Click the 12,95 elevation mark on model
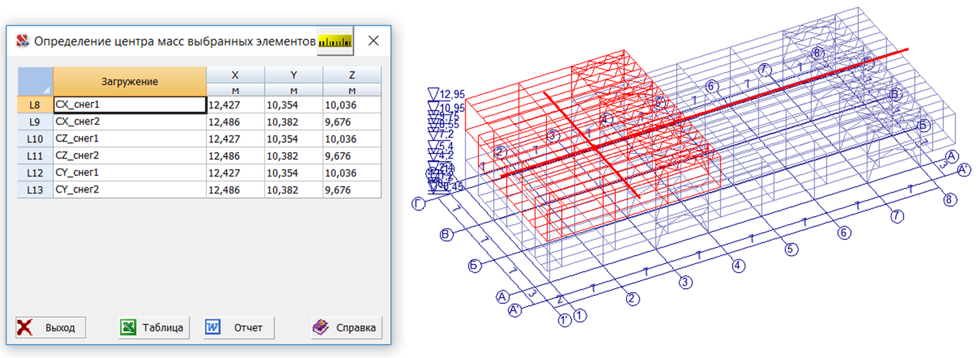This screenshot has height=358, width=980. (451, 94)
